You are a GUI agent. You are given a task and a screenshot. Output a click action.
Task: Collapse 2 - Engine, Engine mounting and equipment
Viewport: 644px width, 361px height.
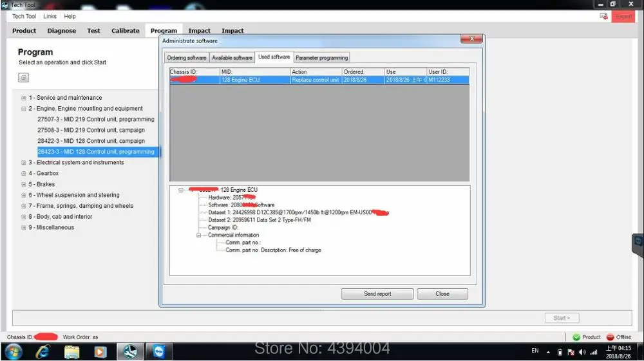click(x=23, y=109)
